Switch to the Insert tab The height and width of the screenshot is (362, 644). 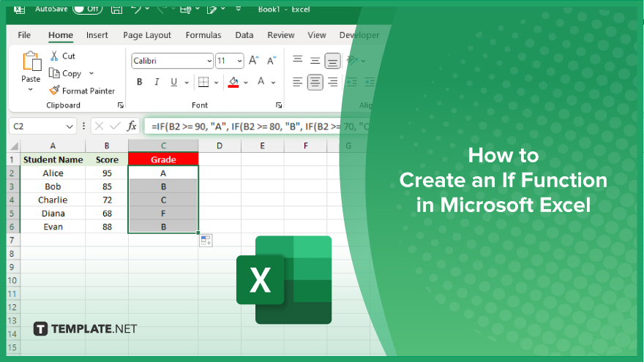pyautogui.click(x=97, y=35)
